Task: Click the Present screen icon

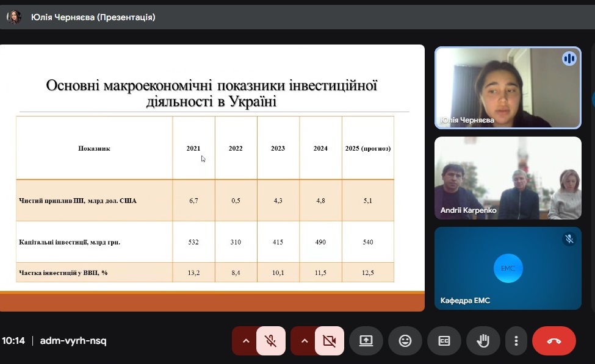Action: pyautogui.click(x=366, y=341)
